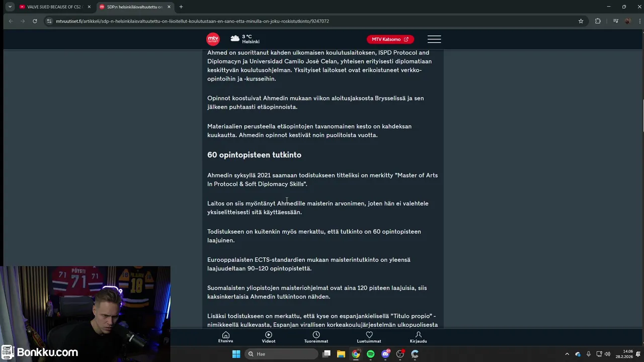The width and height of the screenshot is (644, 362).
Task: Open the Windows Start menu
Action: point(236,354)
